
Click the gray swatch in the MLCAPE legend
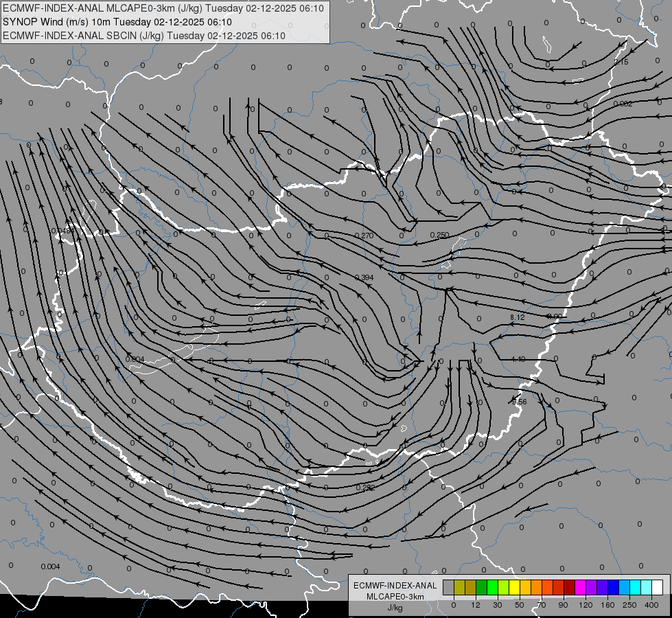click(x=449, y=588)
